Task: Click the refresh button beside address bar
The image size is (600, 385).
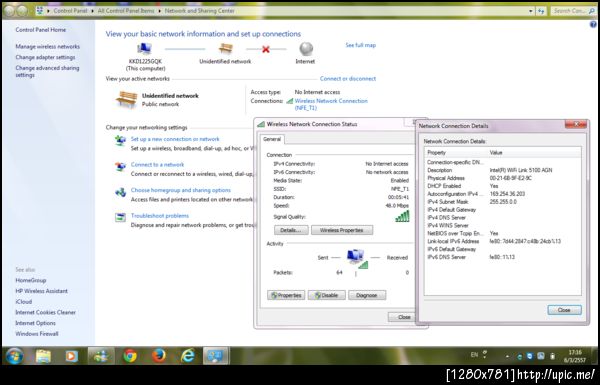Action: (x=541, y=11)
